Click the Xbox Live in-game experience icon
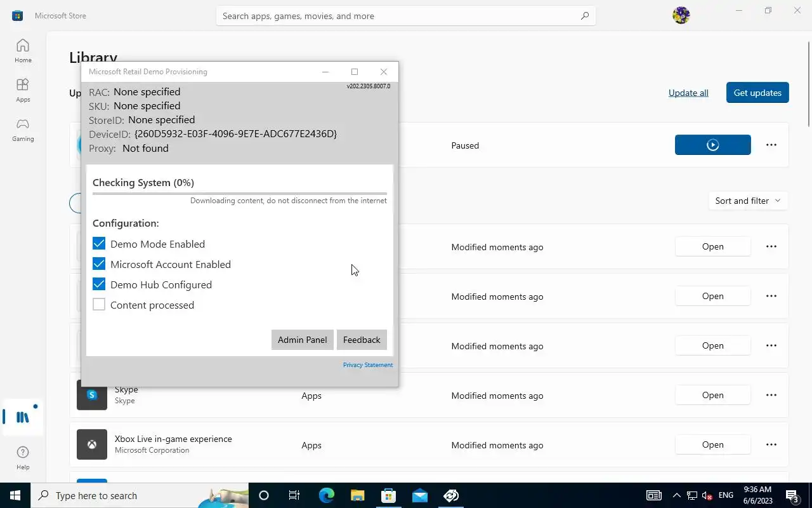The width and height of the screenshot is (812, 508). (92, 444)
